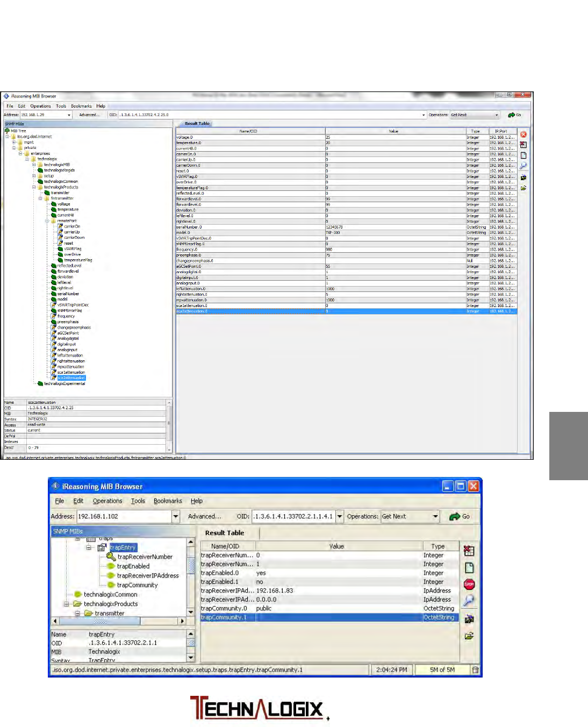Image resolution: width=588 pixels, height=727 pixels.
Task: Select the trapCommunity.0 public row
Action: click(x=329, y=609)
